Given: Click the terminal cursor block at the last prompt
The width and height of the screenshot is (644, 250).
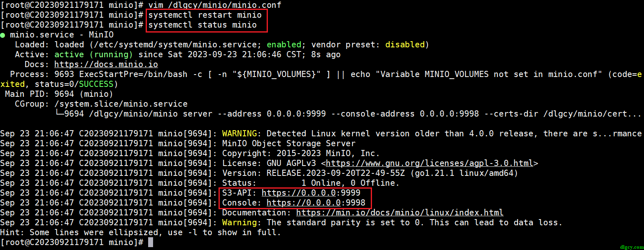Looking at the screenshot, I should 151,242.
